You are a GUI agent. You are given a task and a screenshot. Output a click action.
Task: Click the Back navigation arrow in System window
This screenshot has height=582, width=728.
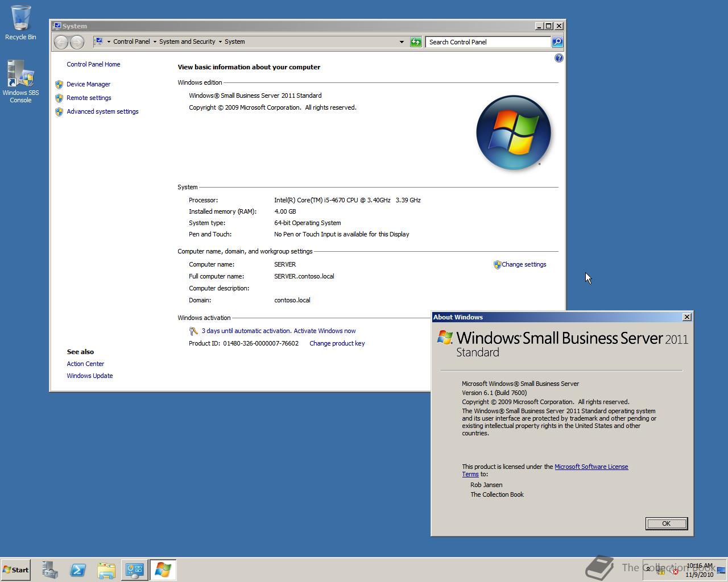click(61, 41)
